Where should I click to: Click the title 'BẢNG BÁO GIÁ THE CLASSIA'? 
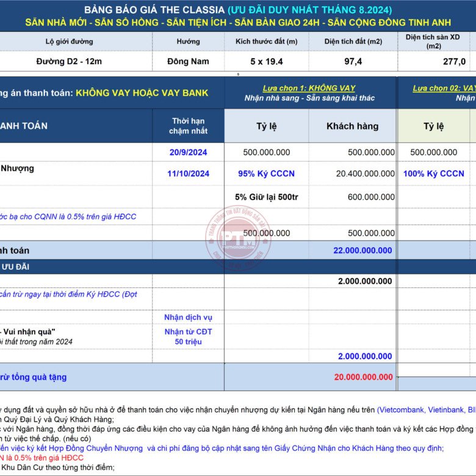pos(154,10)
